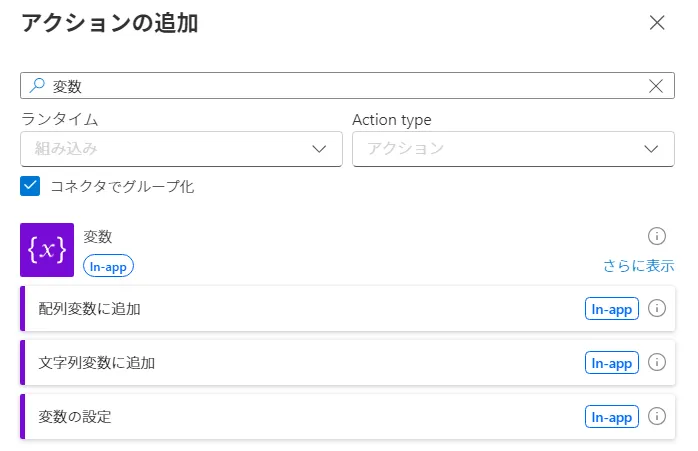Click the さらに表示 link
698x451 pixels.
pyautogui.click(x=638, y=266)
